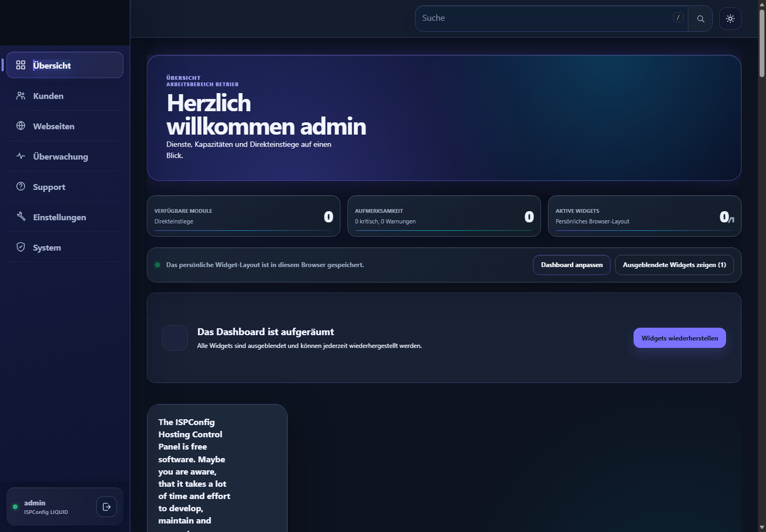This screenshot has height=532, width=766.
Task: Click the logout icon next to admin
Action: click(x=106, y=507)
